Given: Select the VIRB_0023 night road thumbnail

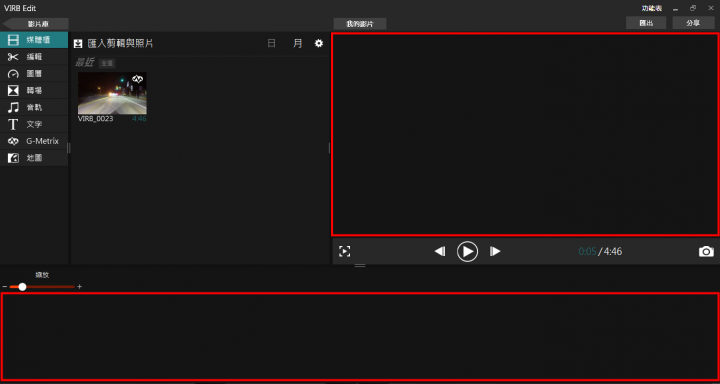Looking at the screenshot, I should point(112,93).
